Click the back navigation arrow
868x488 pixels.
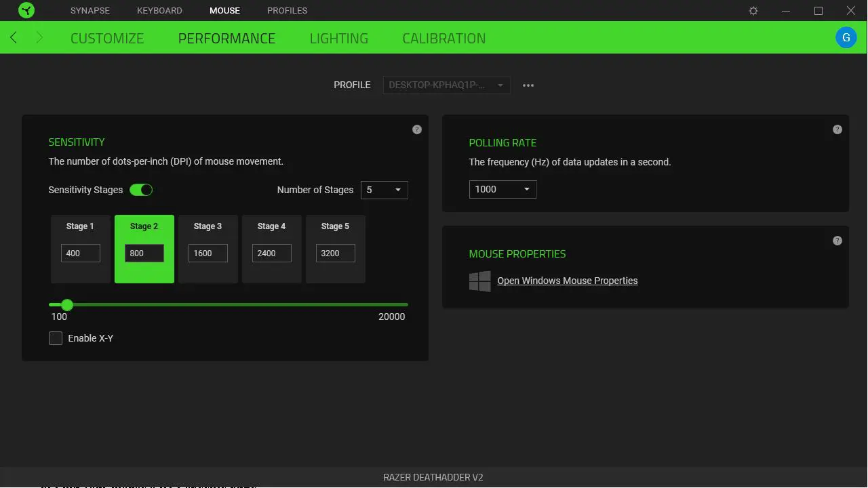(14, 37)
